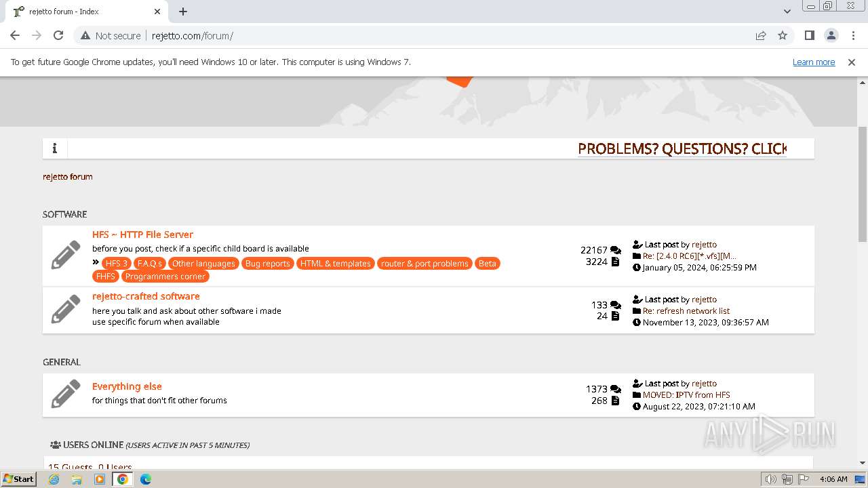Click pencil icon of rejetto-crafted software
The image size is (868, 488).
66,310
